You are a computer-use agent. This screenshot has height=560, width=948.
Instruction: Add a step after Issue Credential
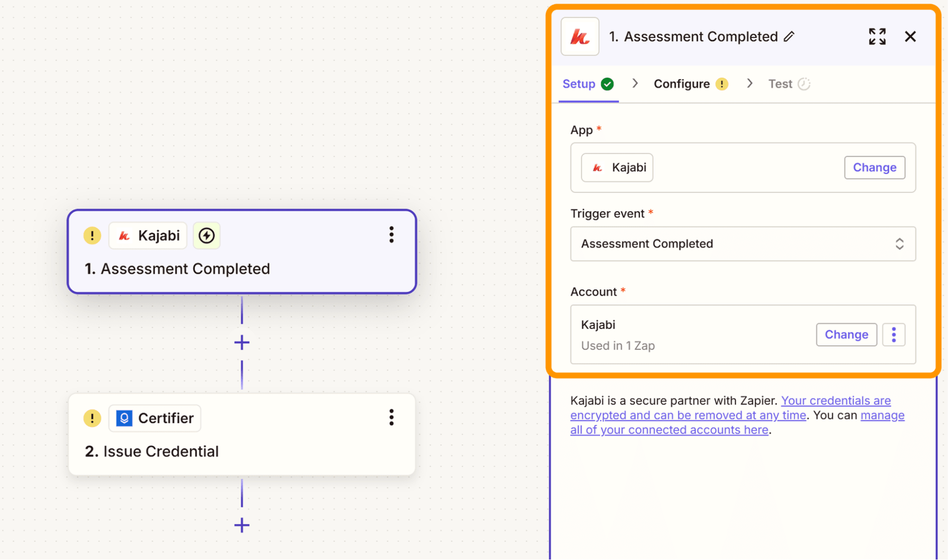pyautogui.click(x=242, y=525)
